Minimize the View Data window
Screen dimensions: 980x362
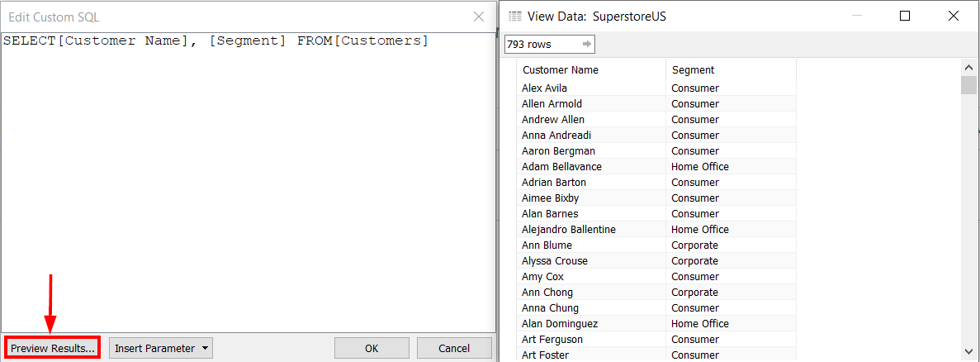[x=856, y=16]
